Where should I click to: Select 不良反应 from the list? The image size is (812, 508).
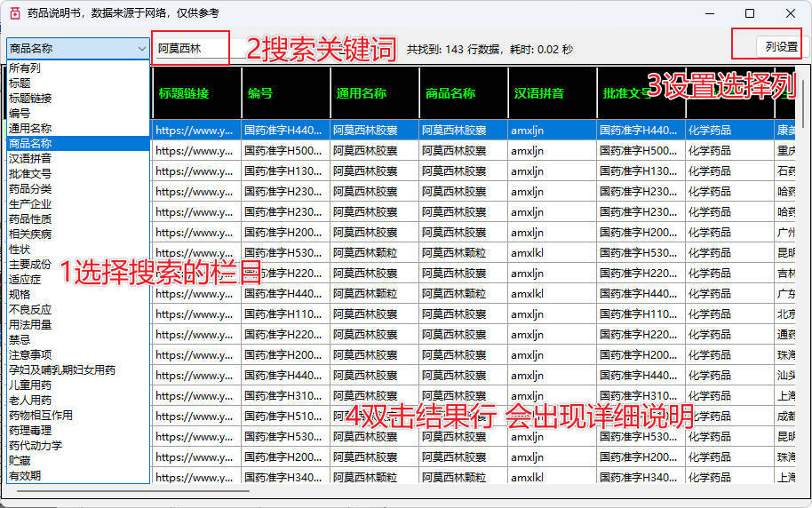tap(30, 310)
